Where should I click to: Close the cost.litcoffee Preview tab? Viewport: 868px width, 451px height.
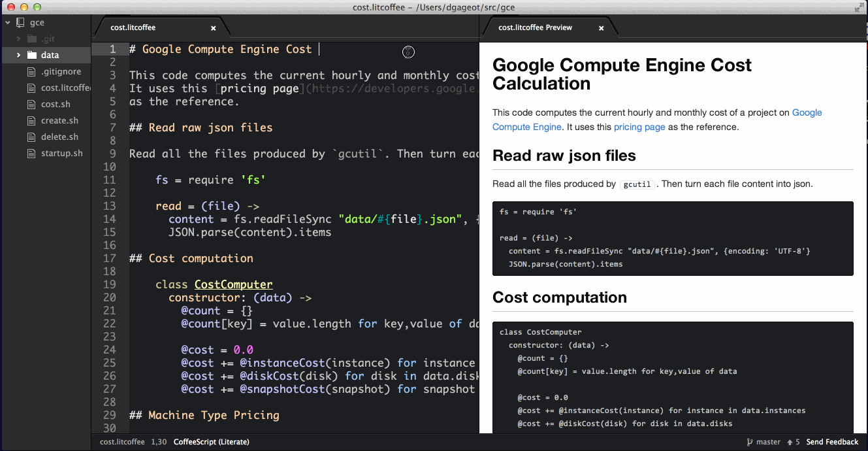click(601, 28)
